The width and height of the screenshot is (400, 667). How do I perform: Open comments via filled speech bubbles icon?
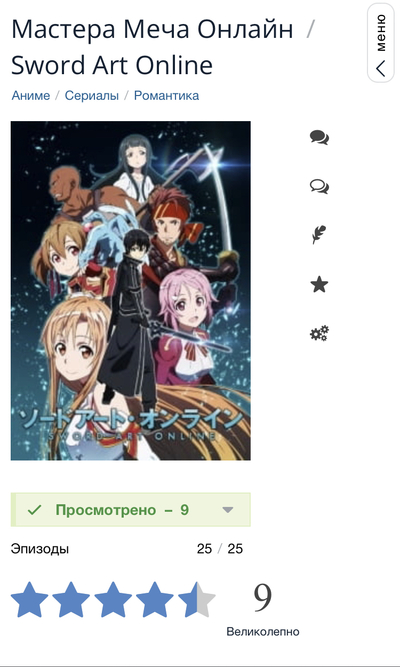click(x=319, y=138)
